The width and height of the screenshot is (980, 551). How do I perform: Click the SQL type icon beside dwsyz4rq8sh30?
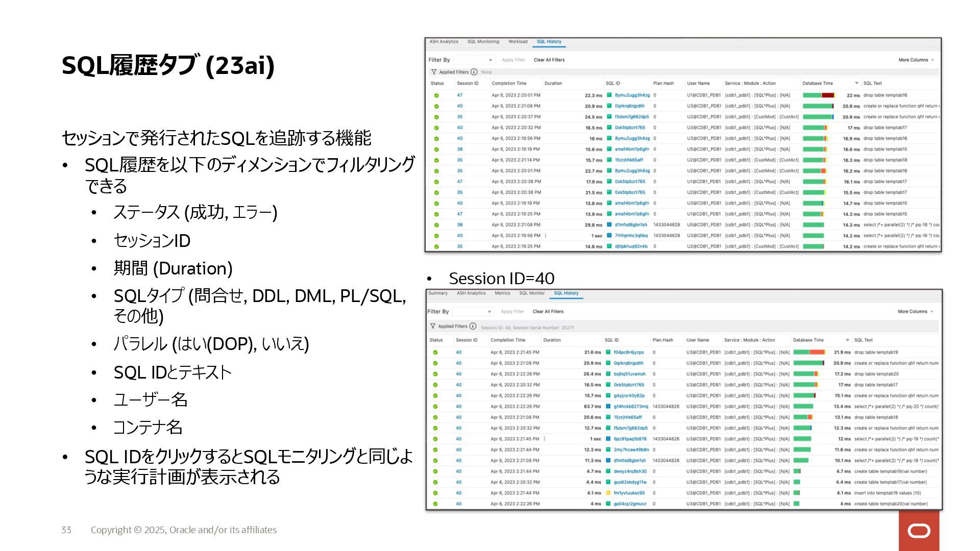coord(608,471)
